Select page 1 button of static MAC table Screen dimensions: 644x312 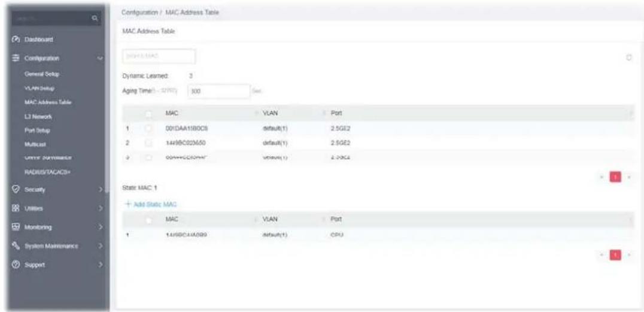615,256
